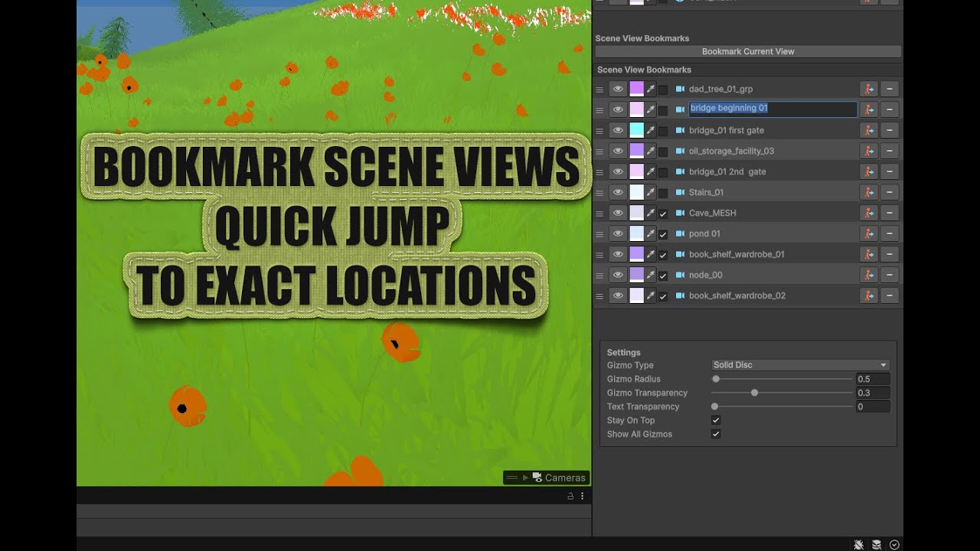
Task: Enable the checkbox for oil_storage_facility_03
Action: coord(663,151)
